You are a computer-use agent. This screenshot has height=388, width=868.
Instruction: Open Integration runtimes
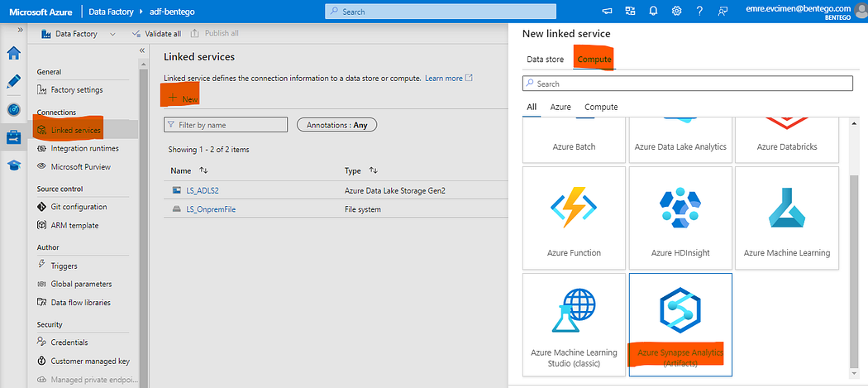point(78,149)
